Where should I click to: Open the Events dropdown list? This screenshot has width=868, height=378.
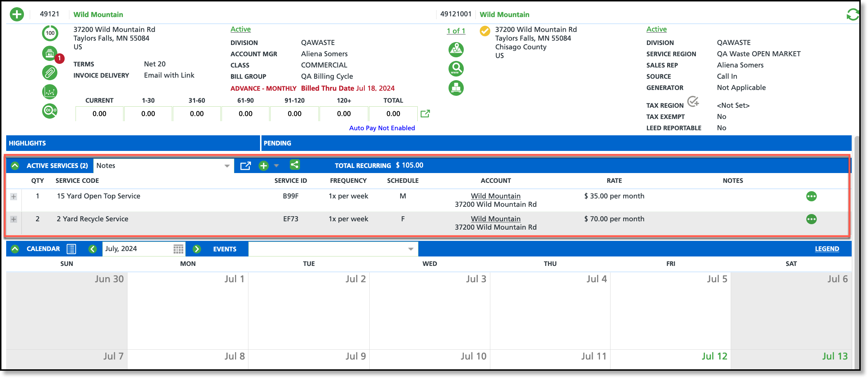tap(411, 249)
